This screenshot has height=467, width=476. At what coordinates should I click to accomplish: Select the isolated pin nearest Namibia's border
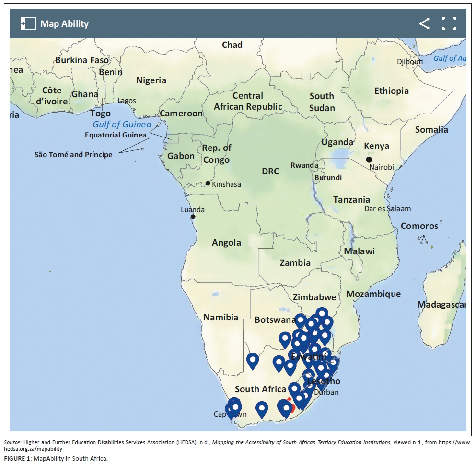253,360
